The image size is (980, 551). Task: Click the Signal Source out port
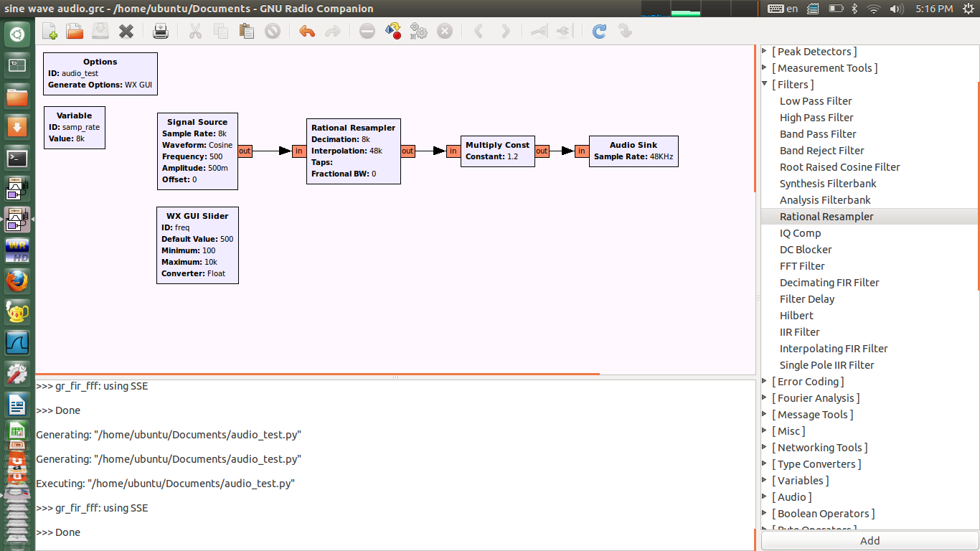tap(245, 151)
